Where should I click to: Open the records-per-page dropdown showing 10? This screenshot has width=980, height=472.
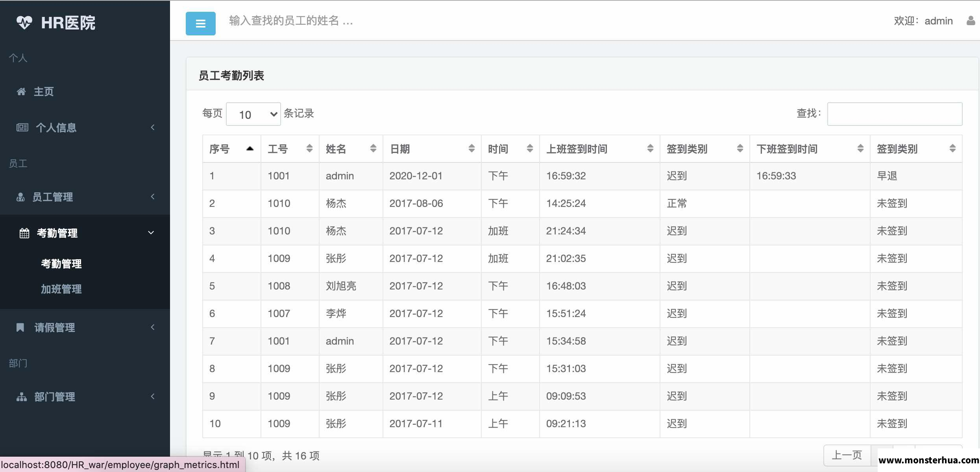coord(253,114)
